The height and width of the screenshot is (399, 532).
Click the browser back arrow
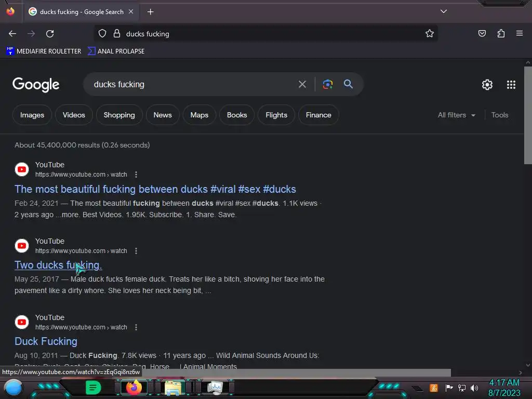12,34
